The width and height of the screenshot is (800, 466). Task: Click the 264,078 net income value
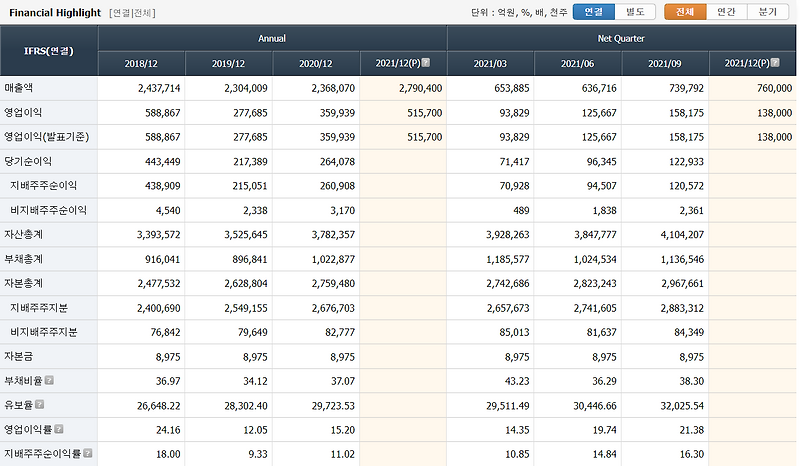point(337,162)
